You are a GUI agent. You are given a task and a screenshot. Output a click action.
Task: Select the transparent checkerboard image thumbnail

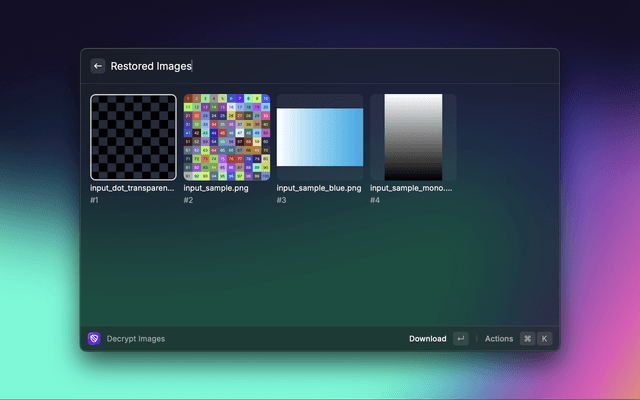coord(133,137)
